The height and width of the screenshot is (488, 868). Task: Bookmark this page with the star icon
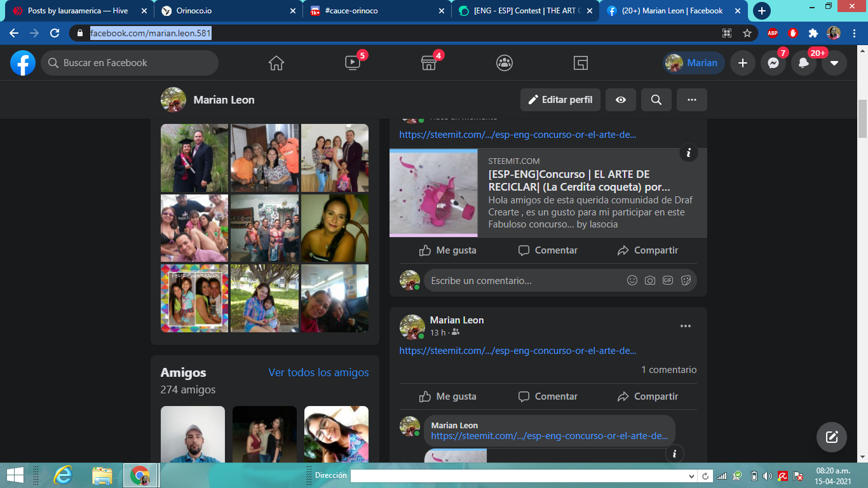(747, 33)
